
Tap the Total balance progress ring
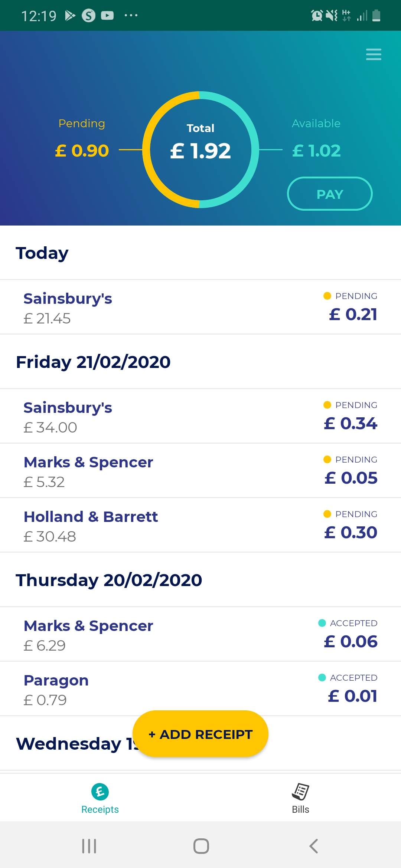(200, 149)
